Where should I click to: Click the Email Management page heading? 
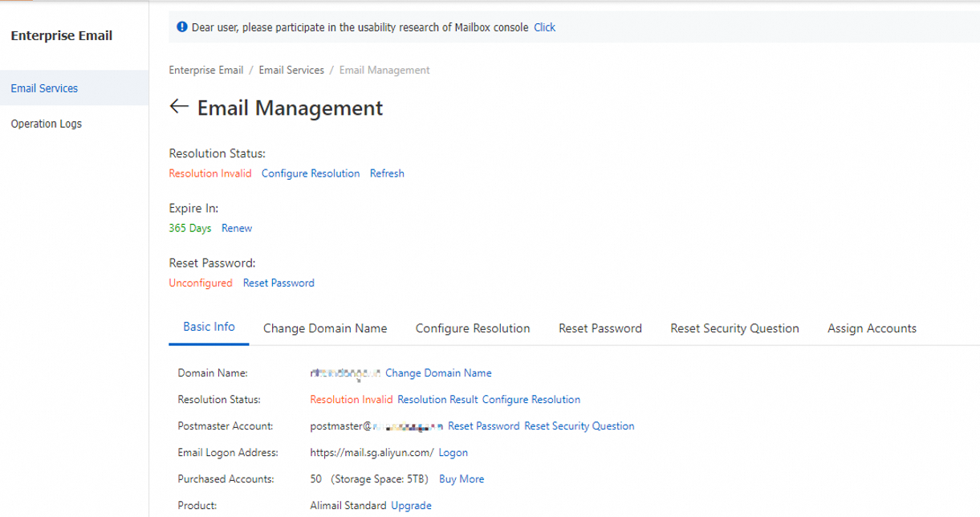291,108
